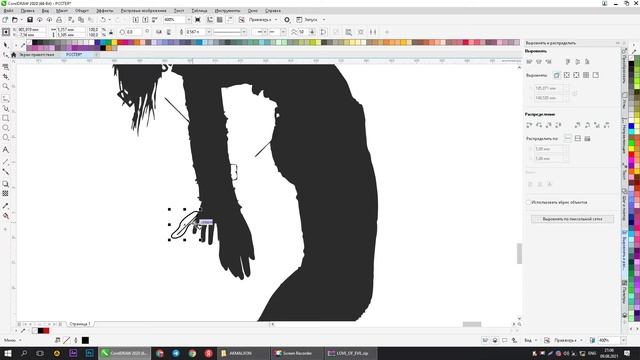Image resolution: width=640 pixels, height=360 pixels.
Task: Click the distribute top icon in Distribute section
Action: [577, 125]
